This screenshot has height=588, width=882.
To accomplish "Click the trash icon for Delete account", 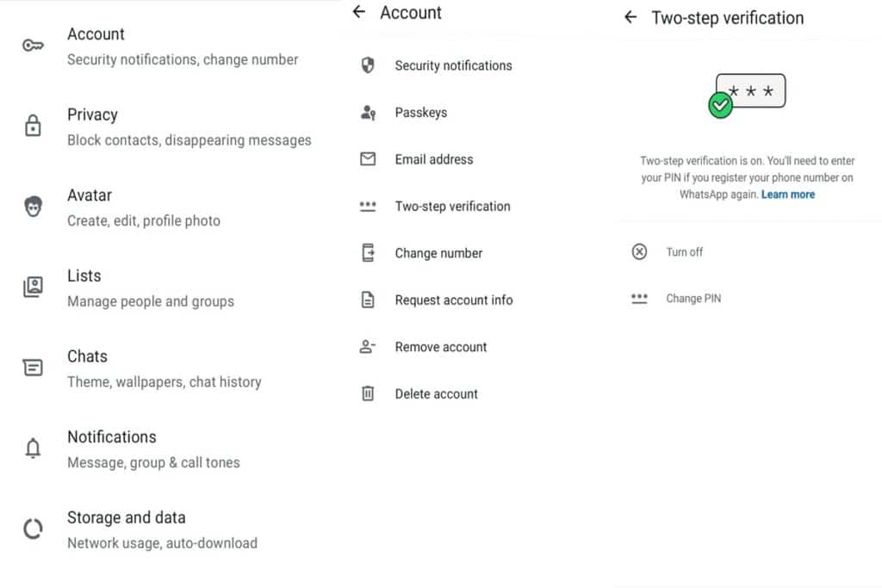I will 368,393.
